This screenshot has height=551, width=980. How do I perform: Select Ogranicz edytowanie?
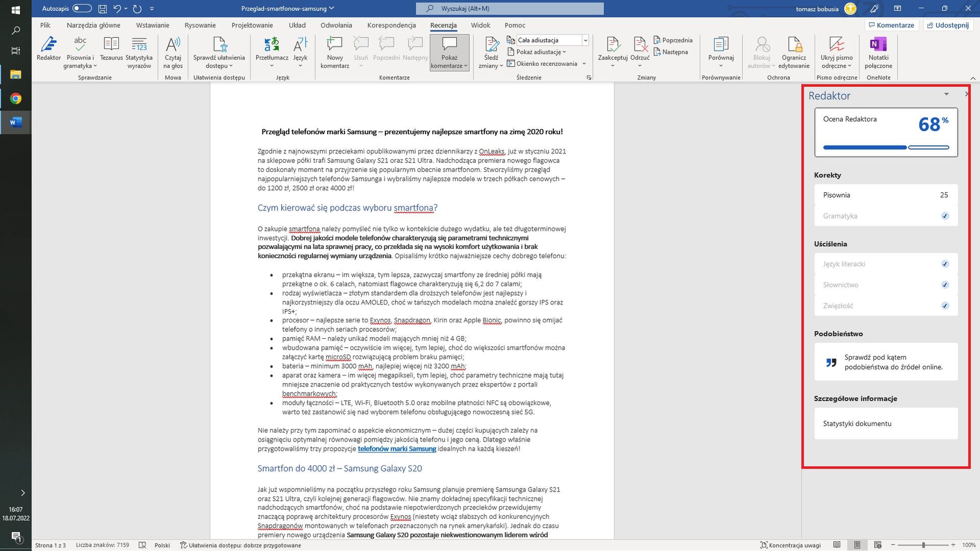click(794, 49)
